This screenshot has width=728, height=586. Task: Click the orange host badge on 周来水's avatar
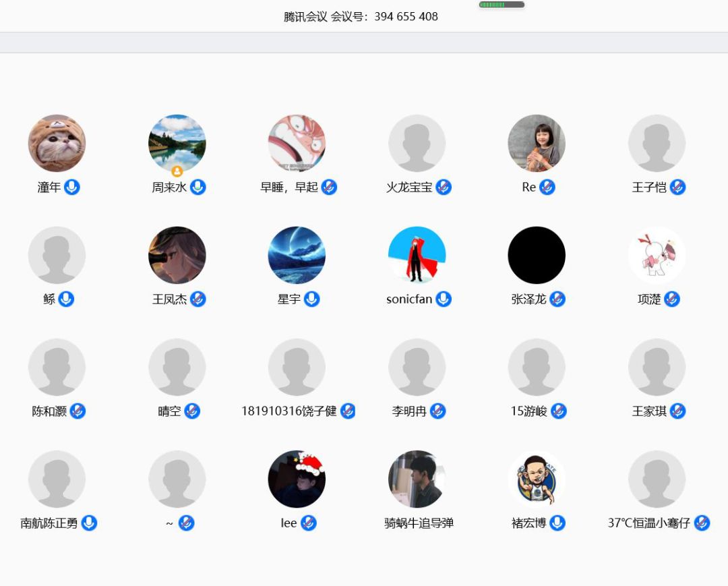coord(177,171)
